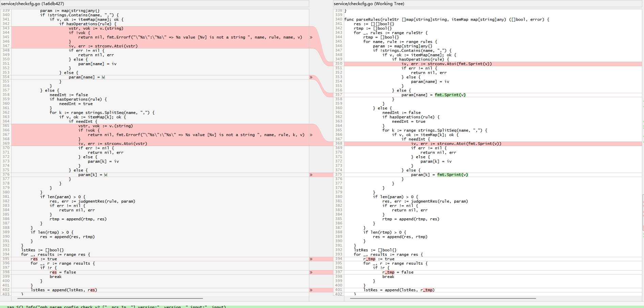Click the copy-right arrow beside line 345
The height and width of the screenshot is (308, 644).
coord(311,37)
